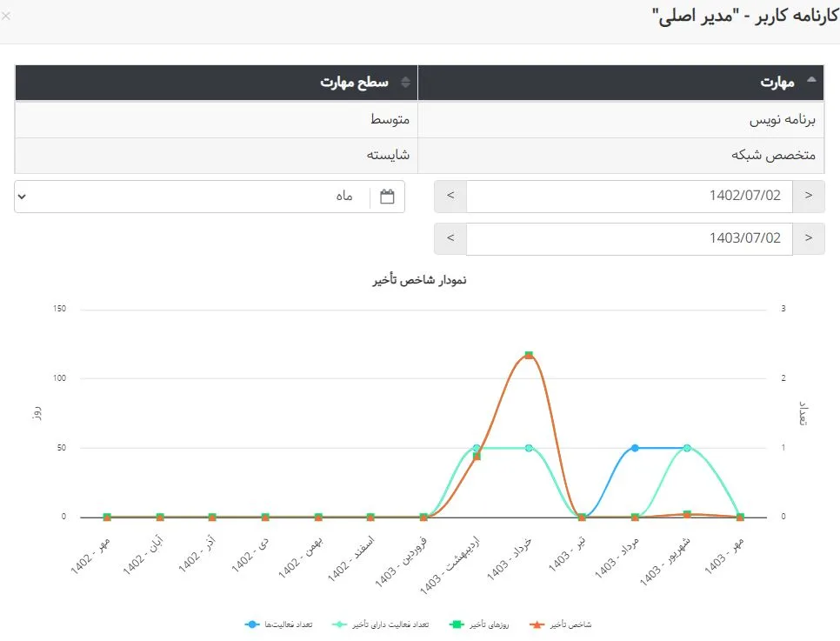The height and width of the screenshot is (641, 840).
Task: Open calendar icon in period selector
Action: tap(388, 197)
